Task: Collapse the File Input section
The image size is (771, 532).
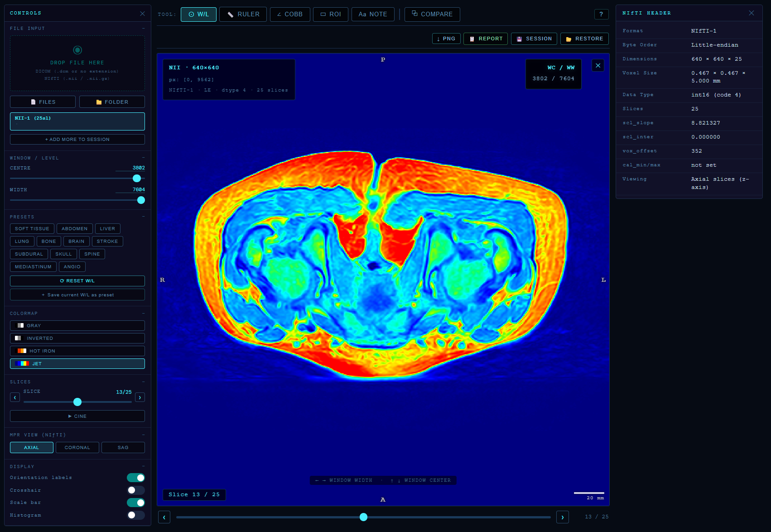Action: click(x=144, y=29)
